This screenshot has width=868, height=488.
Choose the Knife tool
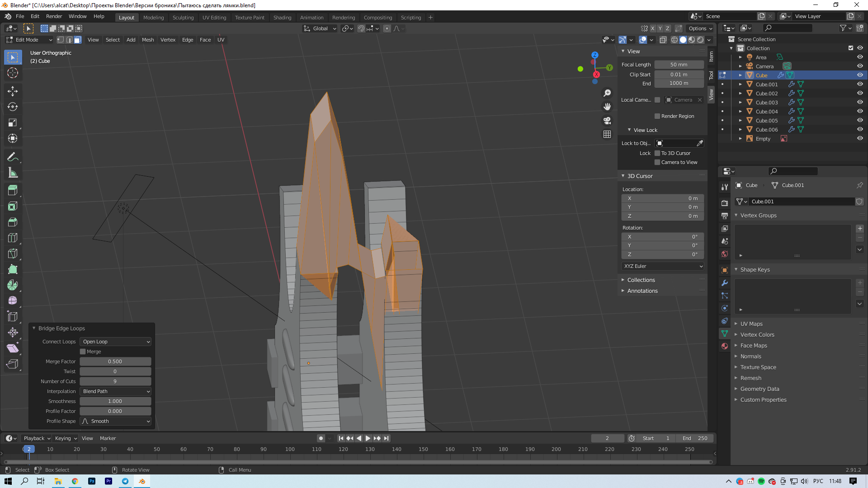tap(13, 253)
